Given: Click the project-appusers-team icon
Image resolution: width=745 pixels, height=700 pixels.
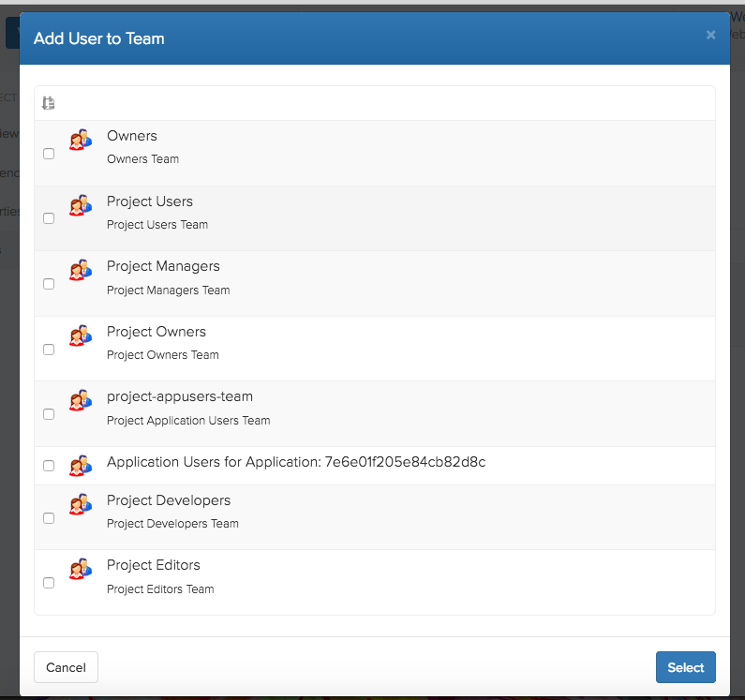Looking at the screenshot, I should pyautogui.click(x=80, y=401).
